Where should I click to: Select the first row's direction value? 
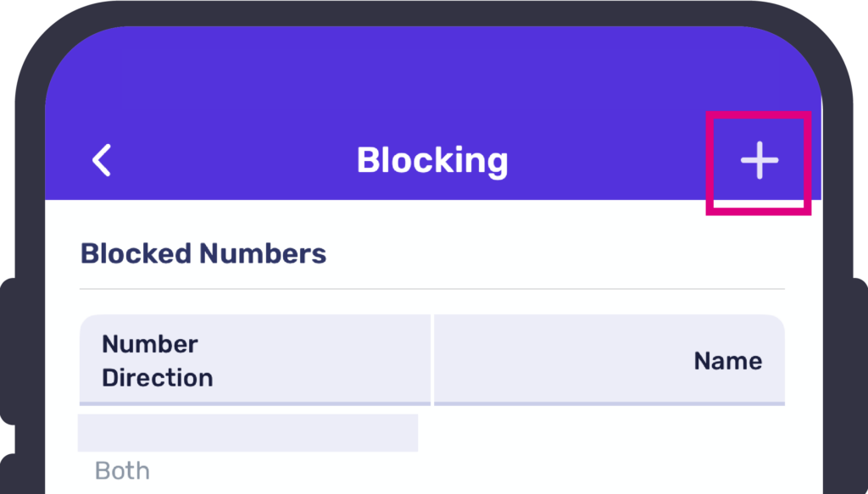122,470
